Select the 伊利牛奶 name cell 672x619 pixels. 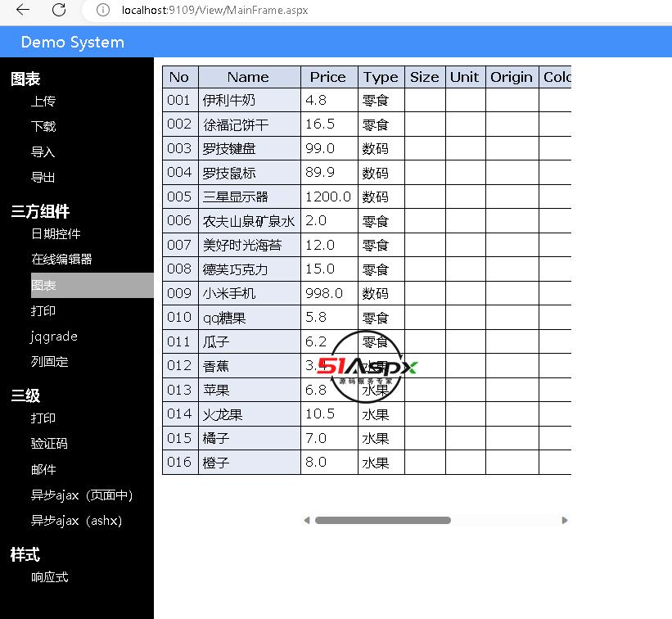click(x=249, y=101)
